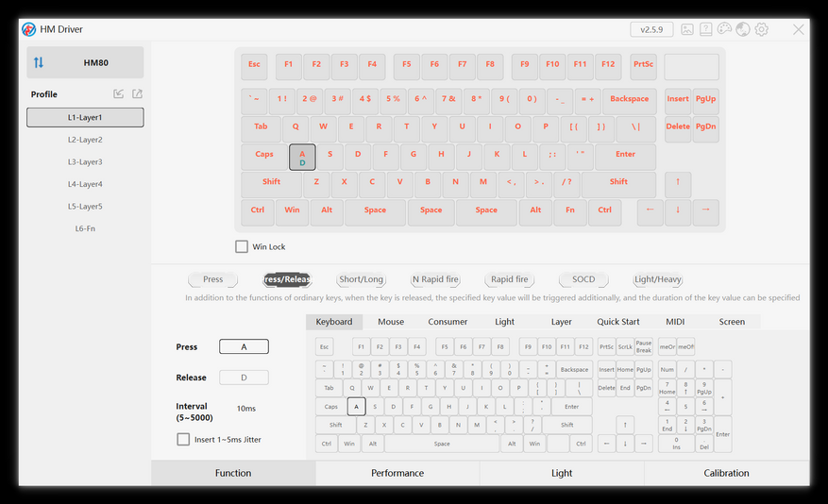Viewport: 828px width, 504px height.
Task: Choose the Press trigger mode
Action: [212, 279]
